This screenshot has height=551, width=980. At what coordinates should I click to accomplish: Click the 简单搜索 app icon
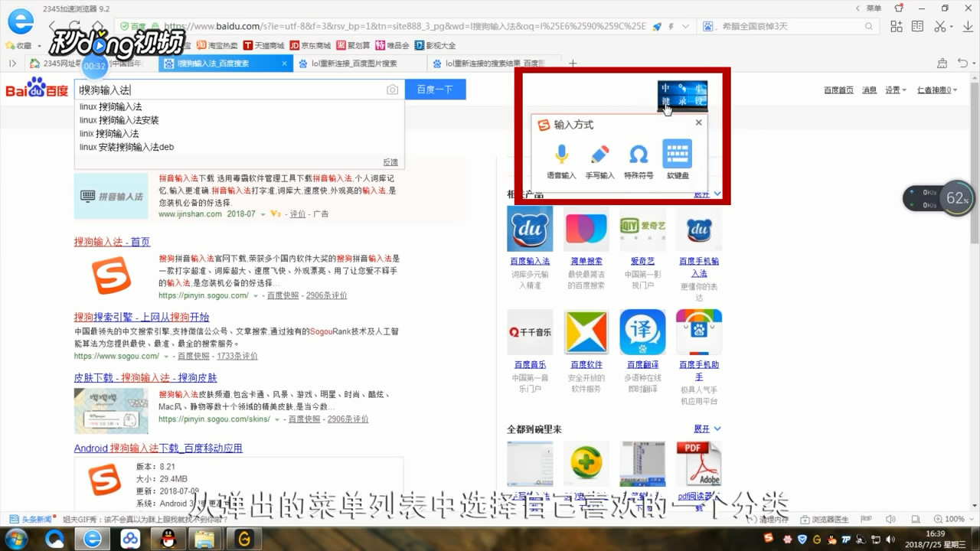586,229
